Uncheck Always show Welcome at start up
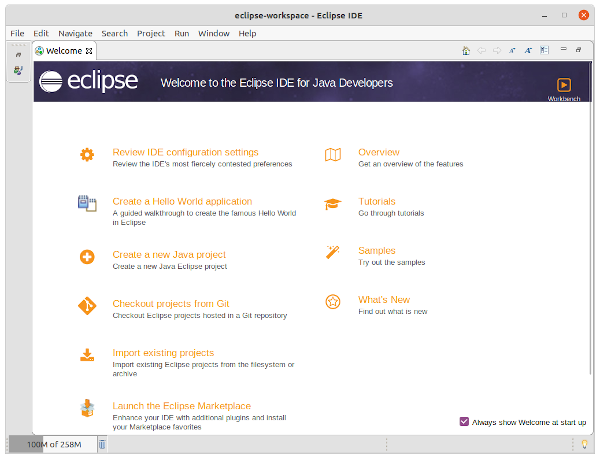600x459 pixels. point(464,422)
